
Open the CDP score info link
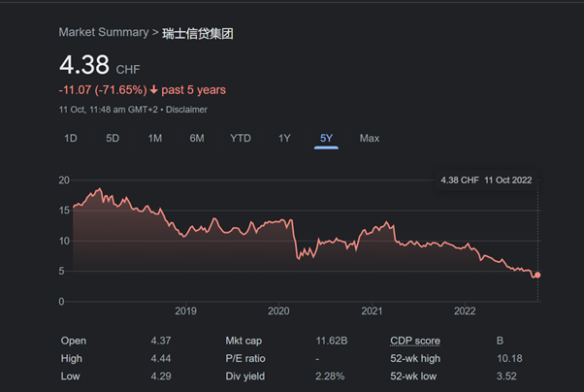point(415,341)
